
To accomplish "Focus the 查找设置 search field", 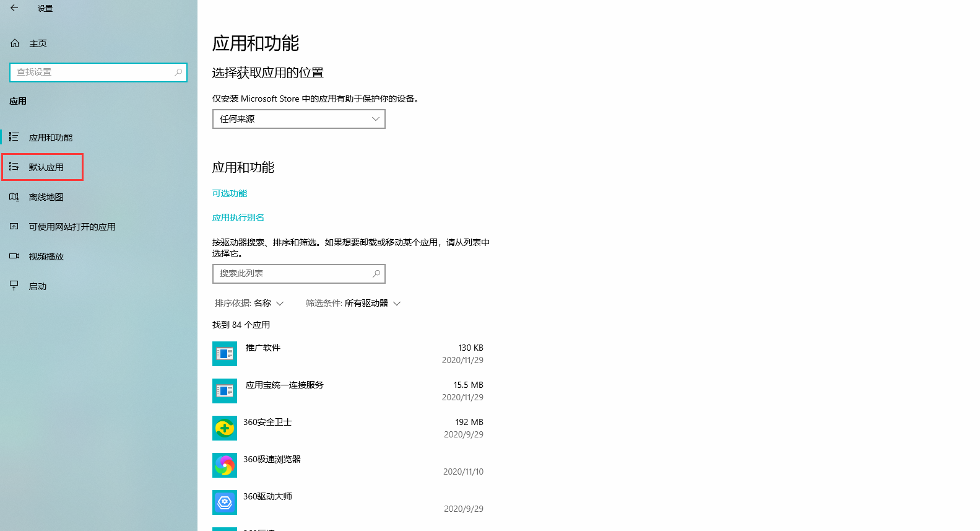I will (x=98, y=72).
